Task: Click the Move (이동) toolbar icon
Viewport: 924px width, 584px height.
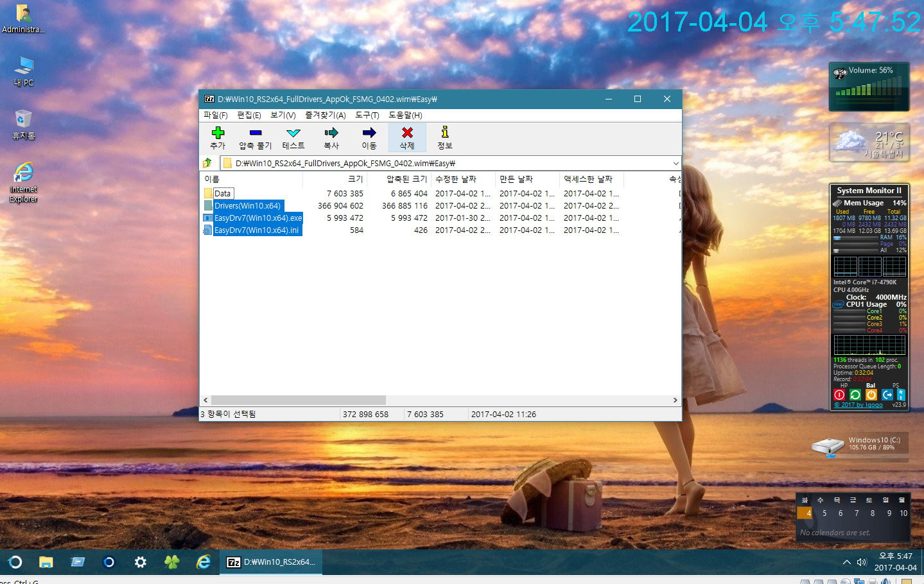Action: (x=369, y=133)
